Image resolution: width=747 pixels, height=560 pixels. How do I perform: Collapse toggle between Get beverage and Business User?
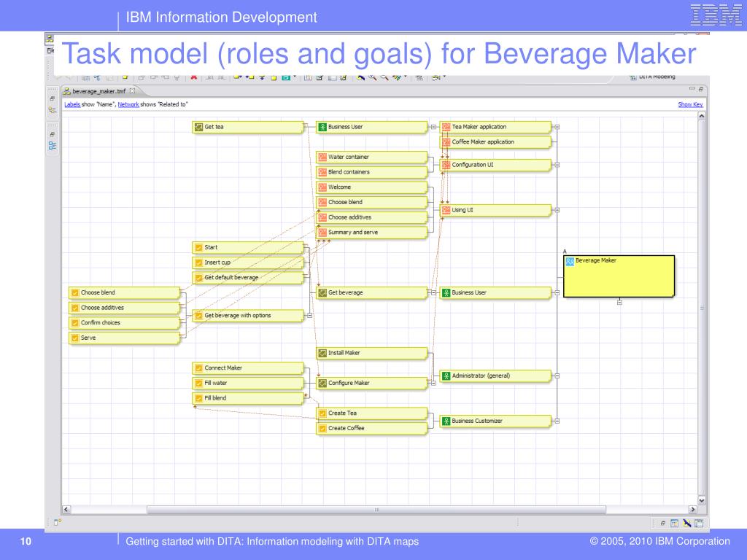coord(433,293)
